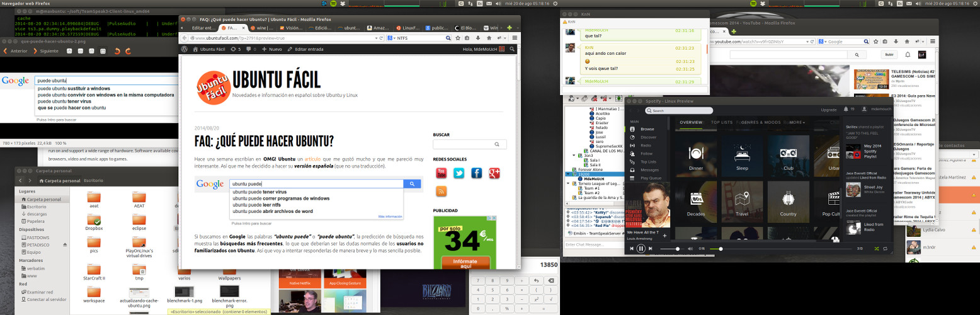Open Spotify notifications bell
Image resolution: width=980 pixels, height=315 pixels.
(x=845, y=110)
